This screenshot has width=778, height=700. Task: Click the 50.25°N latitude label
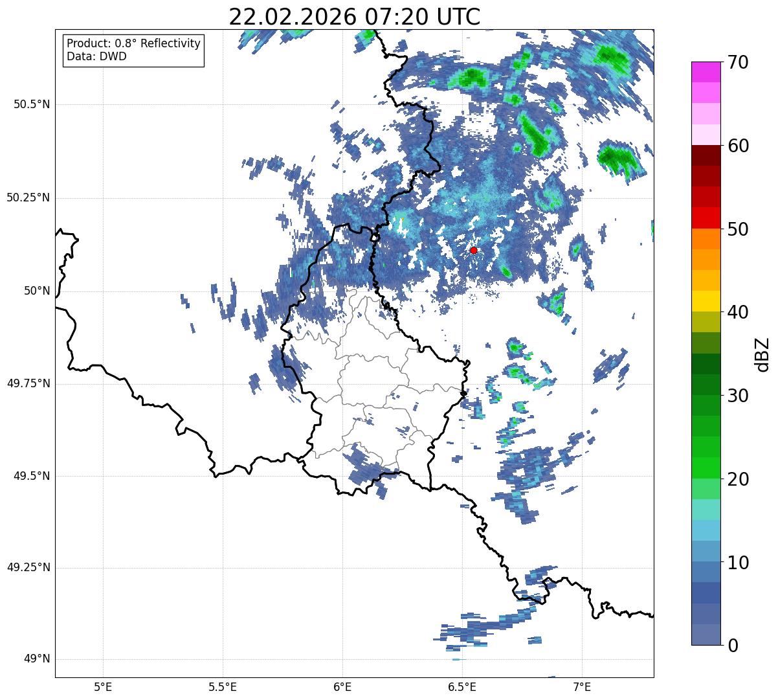(x=28, y=198)
